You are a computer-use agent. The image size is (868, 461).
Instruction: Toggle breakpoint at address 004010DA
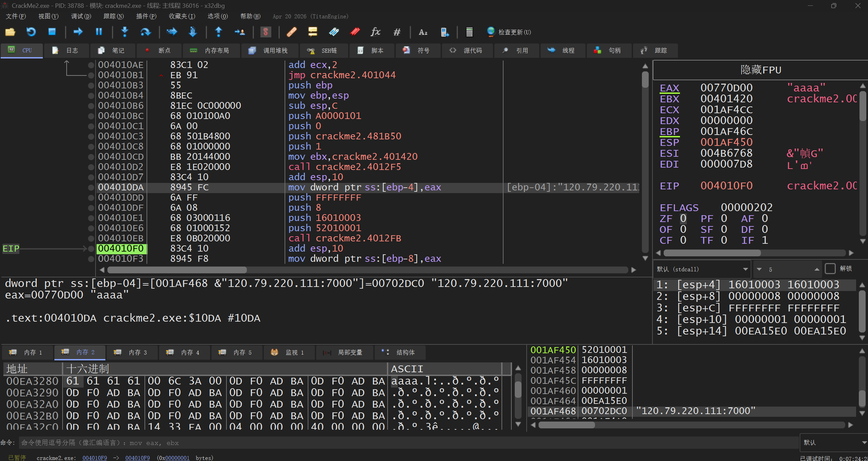click(91, 187)
